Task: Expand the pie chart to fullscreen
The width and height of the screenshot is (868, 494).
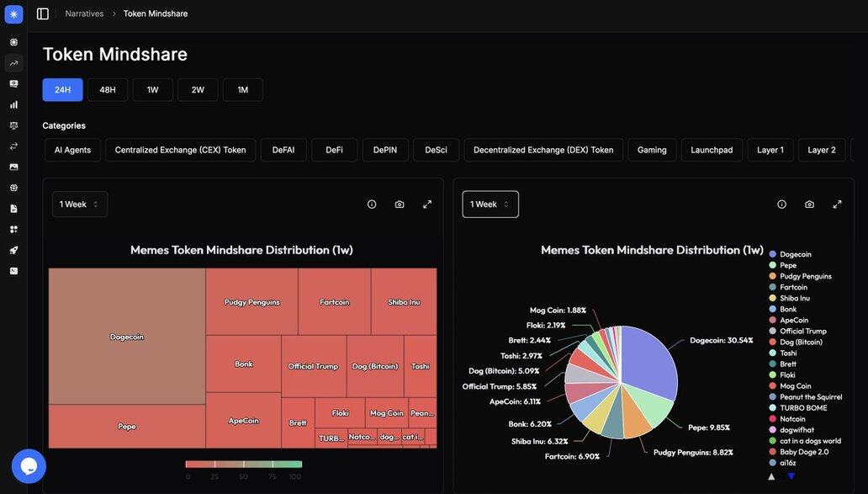Action: pos(837,205)
